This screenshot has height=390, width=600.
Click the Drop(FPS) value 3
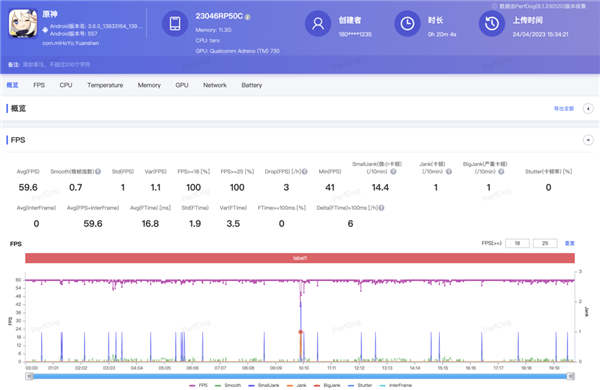pyautogui.click(x=286, y=187)
